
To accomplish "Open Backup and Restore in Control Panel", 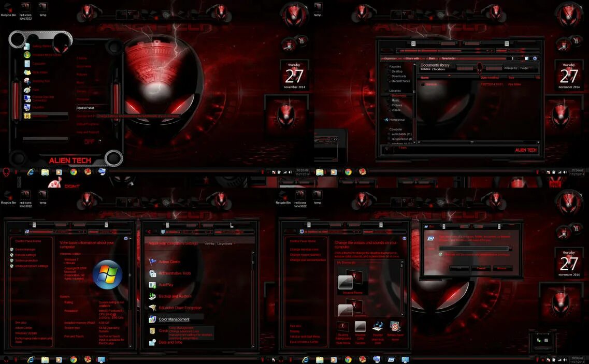I will tap(170, 296).
